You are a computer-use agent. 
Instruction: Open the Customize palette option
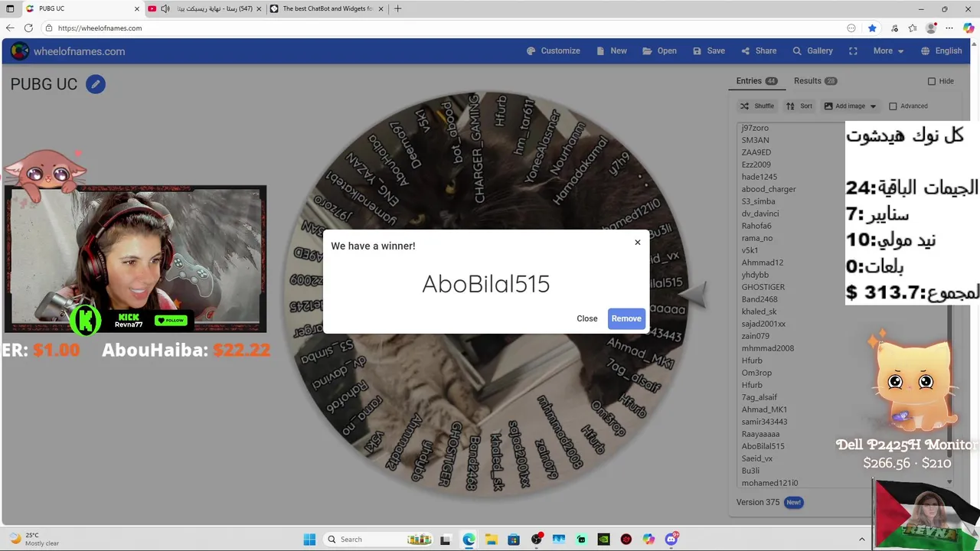[x=553, y=51]
